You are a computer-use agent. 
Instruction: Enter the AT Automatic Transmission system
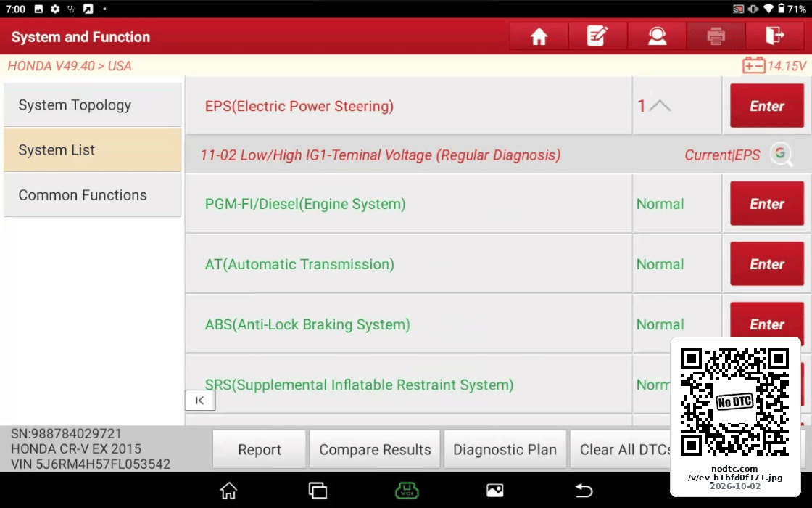[x=767, y=264]
